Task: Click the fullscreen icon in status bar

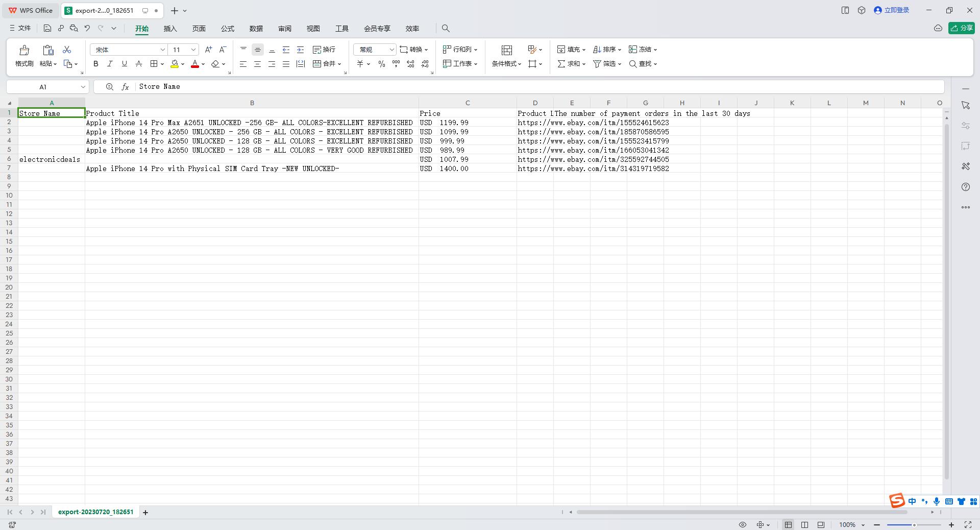Action: (968, 525)
